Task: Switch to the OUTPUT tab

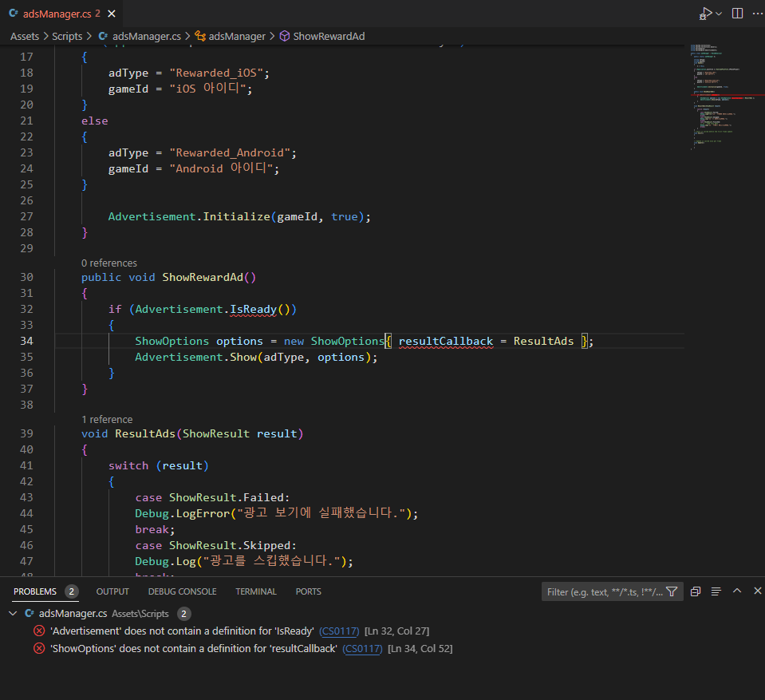Action: [x=112, y=591]
